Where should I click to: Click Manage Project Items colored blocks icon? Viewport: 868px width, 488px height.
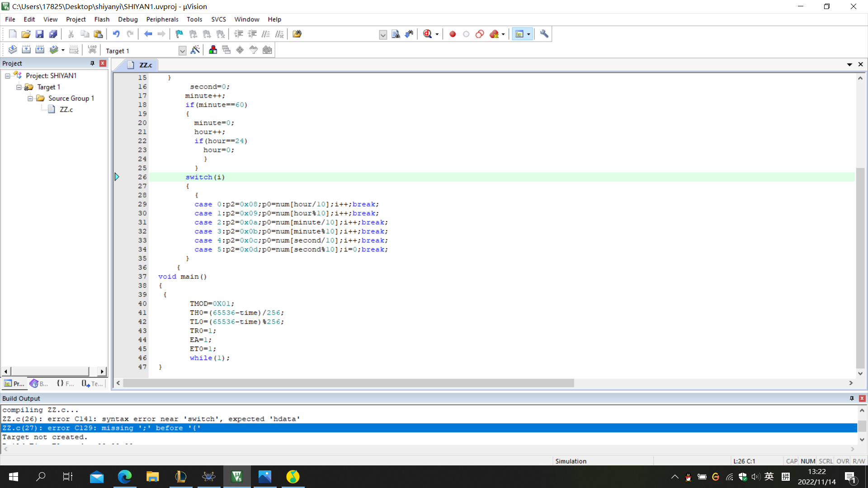(213, 50)
